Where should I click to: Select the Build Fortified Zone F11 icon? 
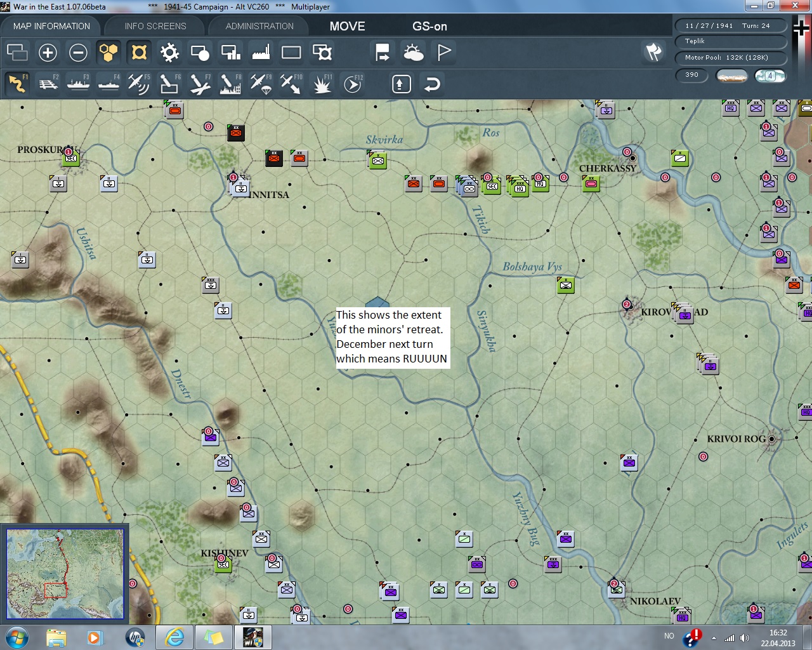click(322, 84)
